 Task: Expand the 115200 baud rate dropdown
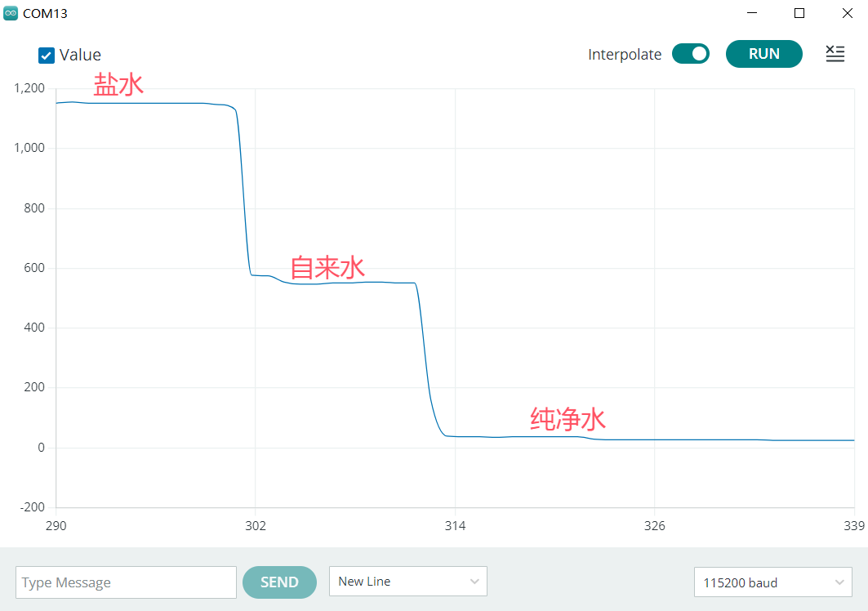pos(772,582)
